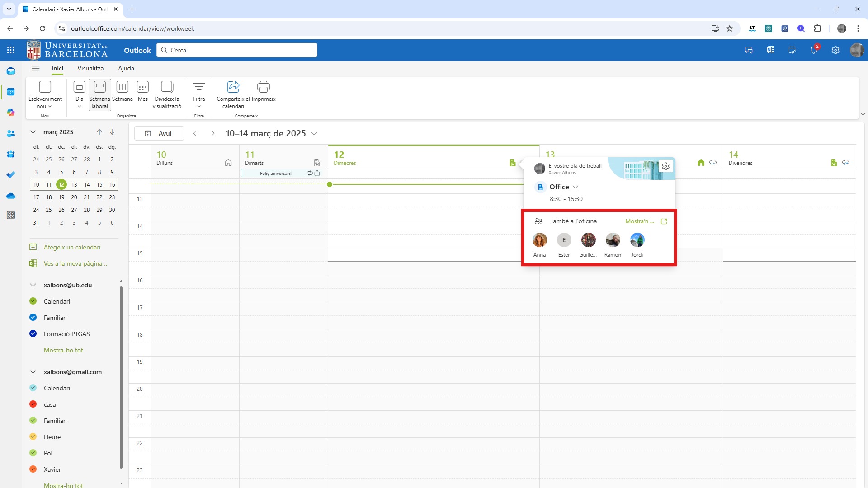Screen dimensions: 868x488
Task: Click the Cerca search field
Action: [237, 50]
